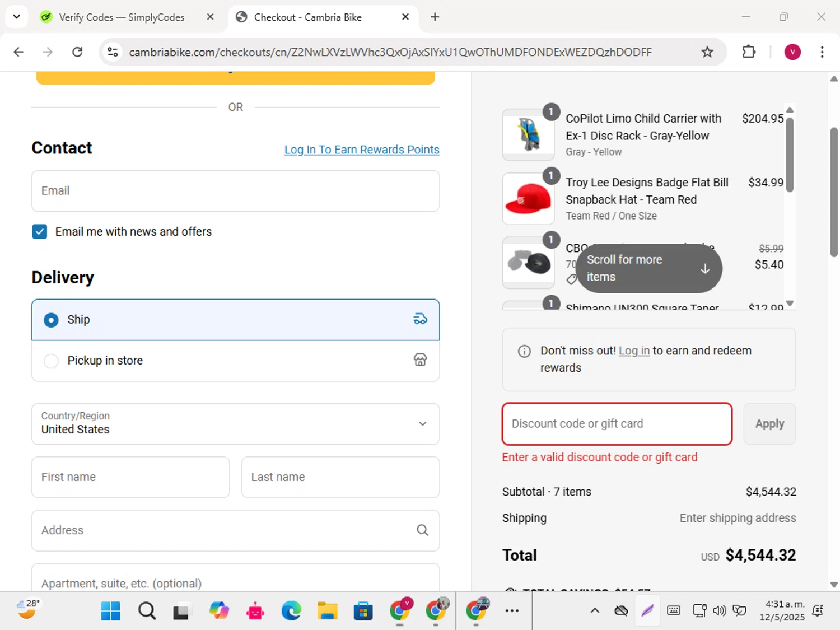Click the $4,544.32 total amount
Viewport: 840px width, 630px height.
(x=760, y=555)
